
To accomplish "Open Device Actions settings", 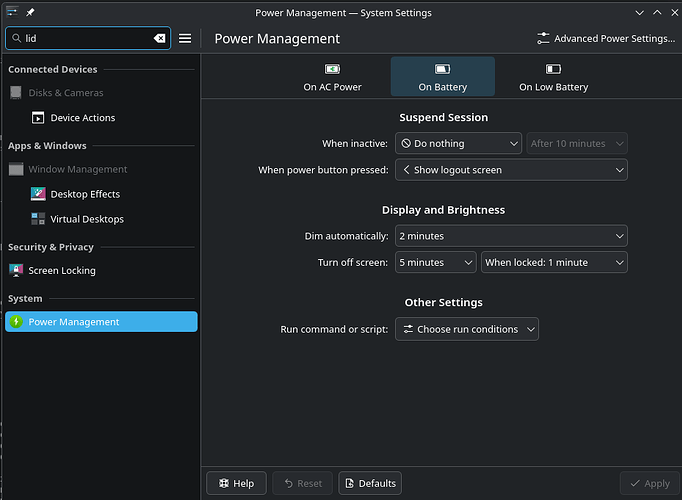I will pyautogui.click(x=82, y=118).
